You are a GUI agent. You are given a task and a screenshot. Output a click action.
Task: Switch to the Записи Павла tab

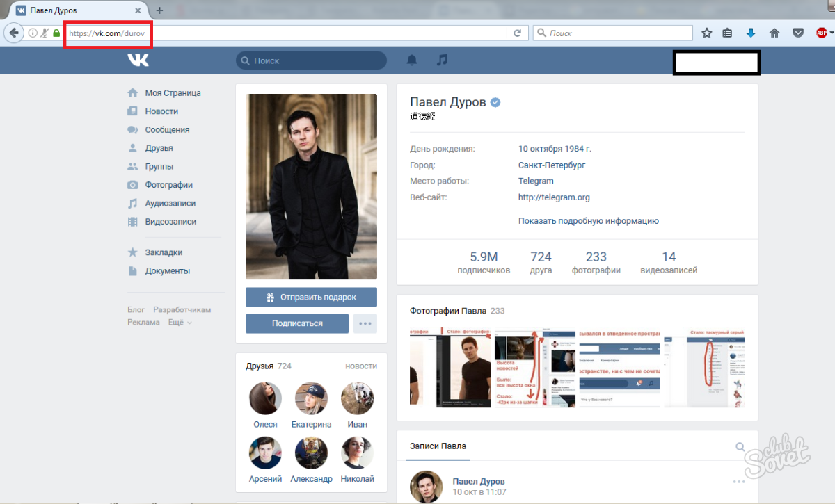pyautogui.click(x=438, y=446)
